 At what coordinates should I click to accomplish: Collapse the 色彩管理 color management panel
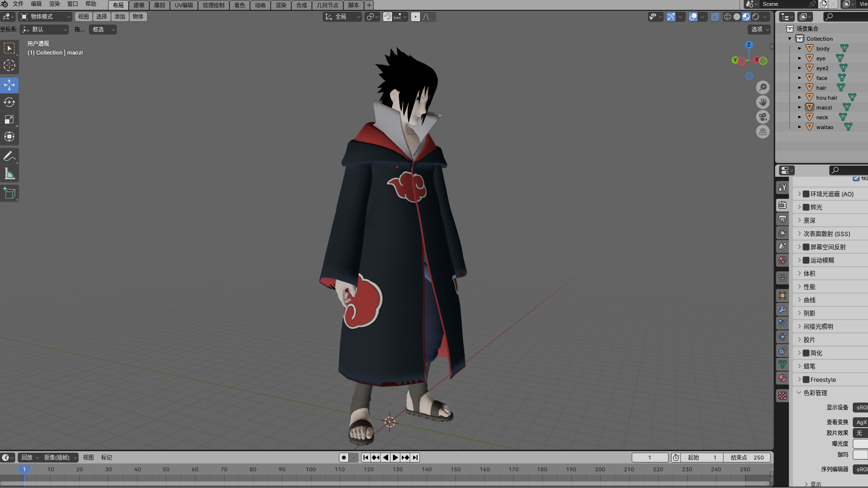(x=799, y=393)
